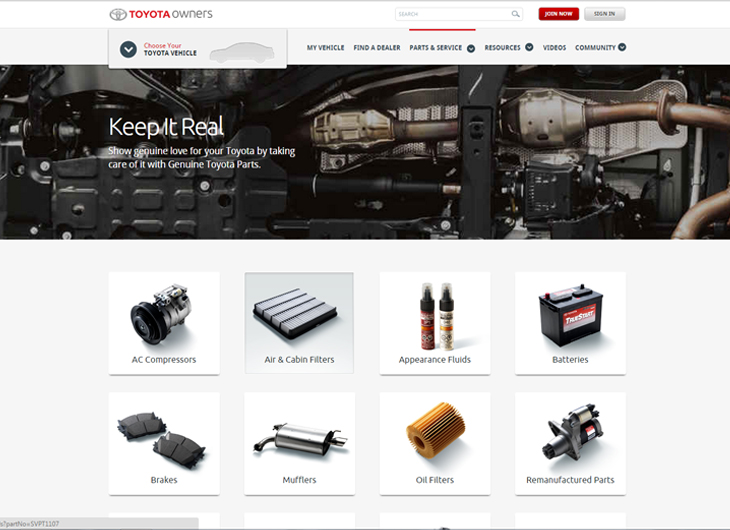
Task: Click the starter motor product image
Action: tap(575, 432)
